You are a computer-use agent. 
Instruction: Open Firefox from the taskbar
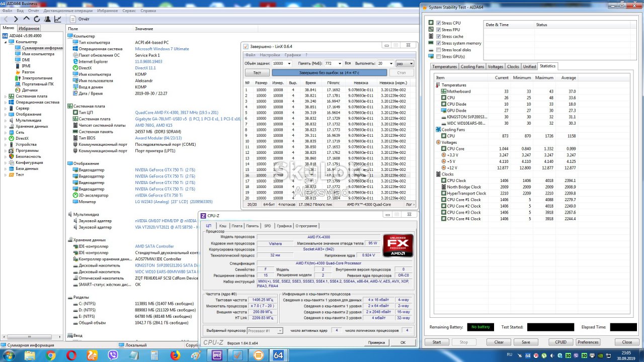click(175, 355)
